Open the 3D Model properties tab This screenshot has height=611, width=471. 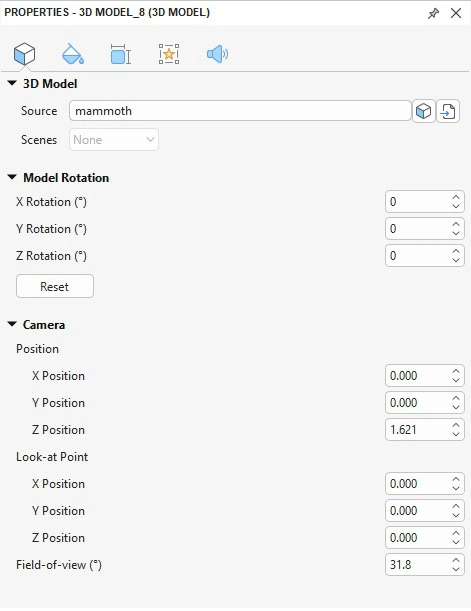point(24,54)
